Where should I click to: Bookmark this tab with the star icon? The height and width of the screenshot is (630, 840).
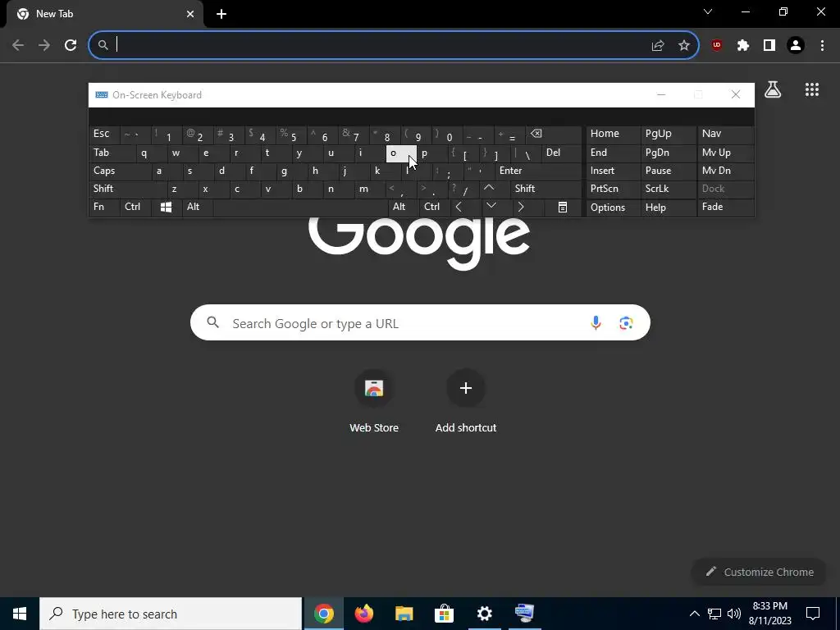tap(684, 46)
